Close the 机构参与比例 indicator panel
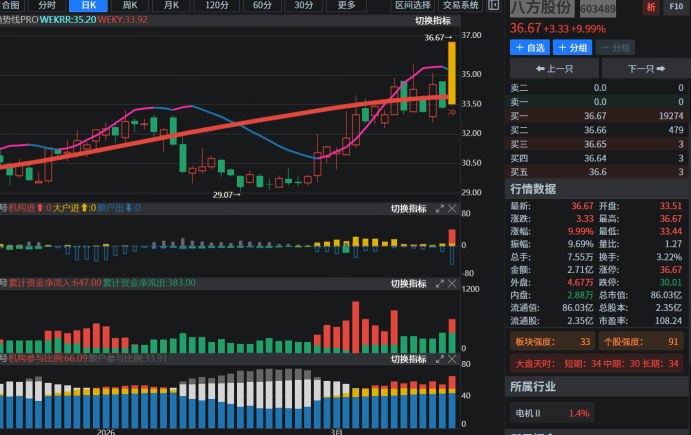Image resolution: width=691 pixels, height=435 pixels. [452, 359]
